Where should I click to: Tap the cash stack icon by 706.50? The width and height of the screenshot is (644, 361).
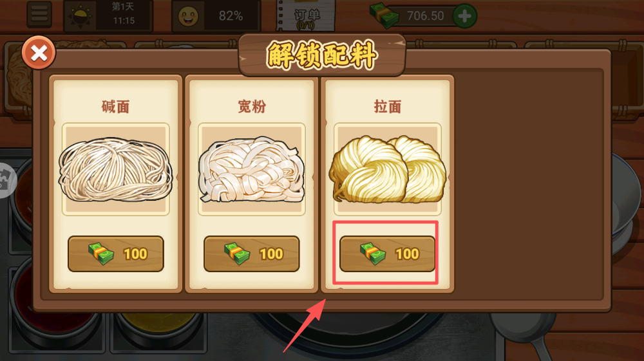pyautogui.click(x=384, y=15)
